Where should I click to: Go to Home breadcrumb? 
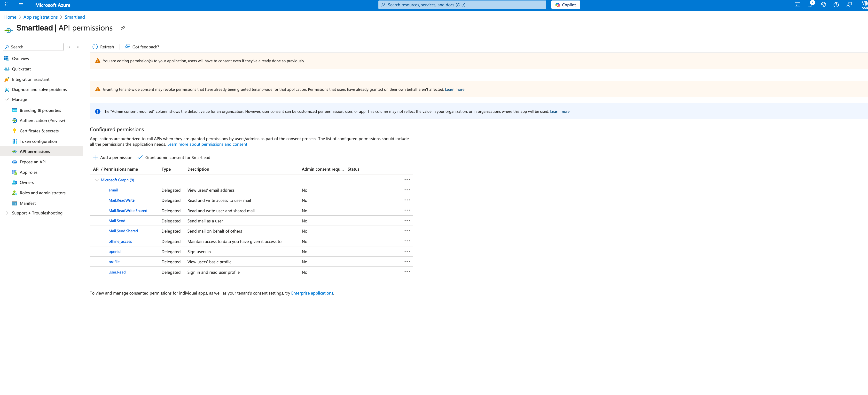click(10, 17)
